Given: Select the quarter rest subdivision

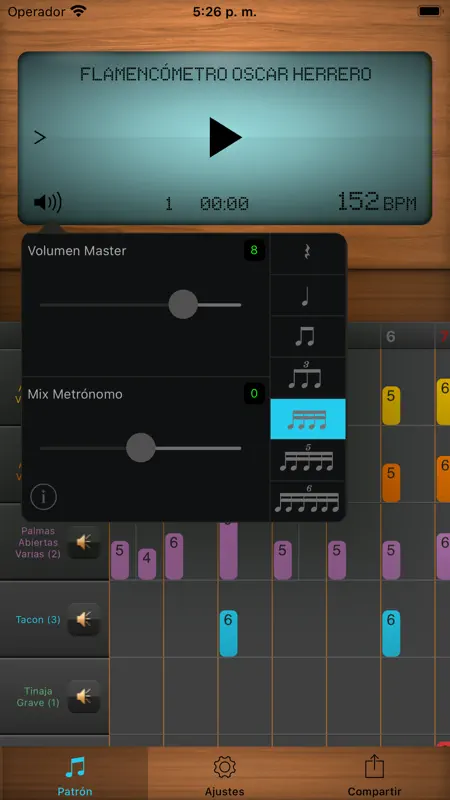Looking at the screenshot, I should [x=308, y=254].
